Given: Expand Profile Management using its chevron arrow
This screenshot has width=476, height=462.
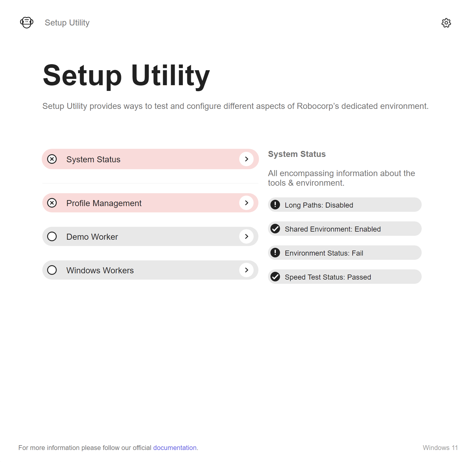Looking at the screenshot, I should (246, 203).
